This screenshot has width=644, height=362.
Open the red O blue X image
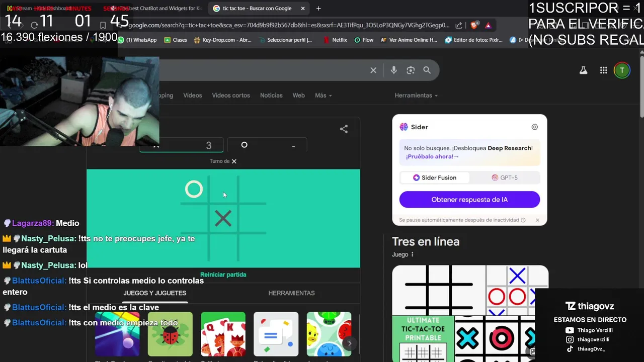(x=517, y=290)
